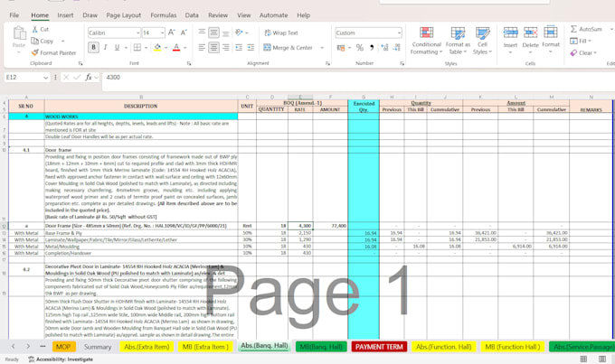Click the Top Align icon
The height and width of the screenshot is (364, 615).
(x=202, y=33)
